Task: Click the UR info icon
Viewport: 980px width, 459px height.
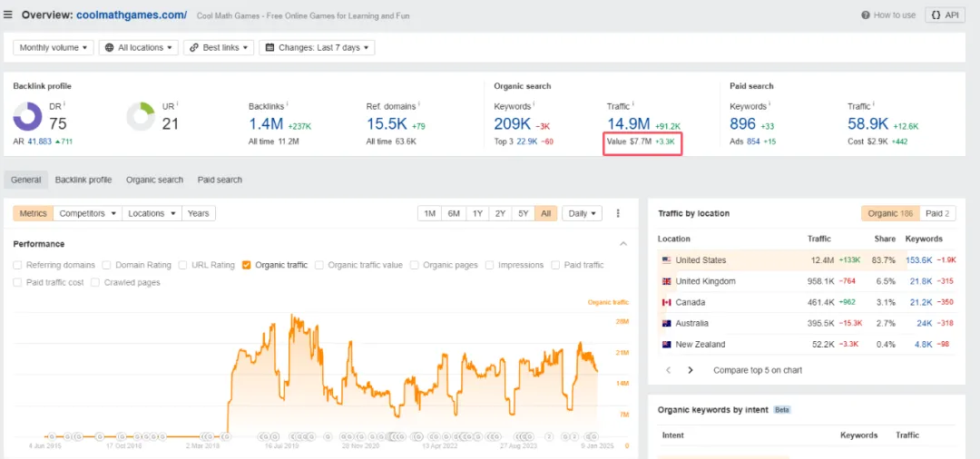Action: click(x=177, y=105)
